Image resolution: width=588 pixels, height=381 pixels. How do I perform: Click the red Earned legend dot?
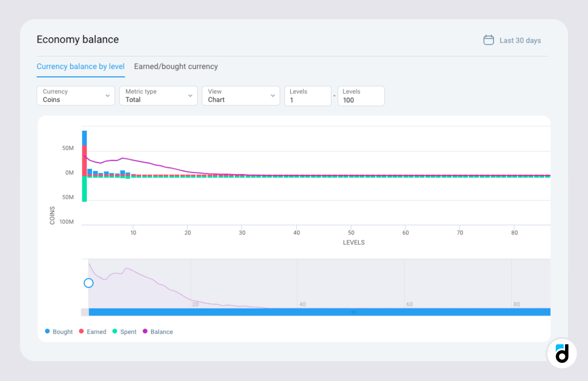[x=81, y=332]
